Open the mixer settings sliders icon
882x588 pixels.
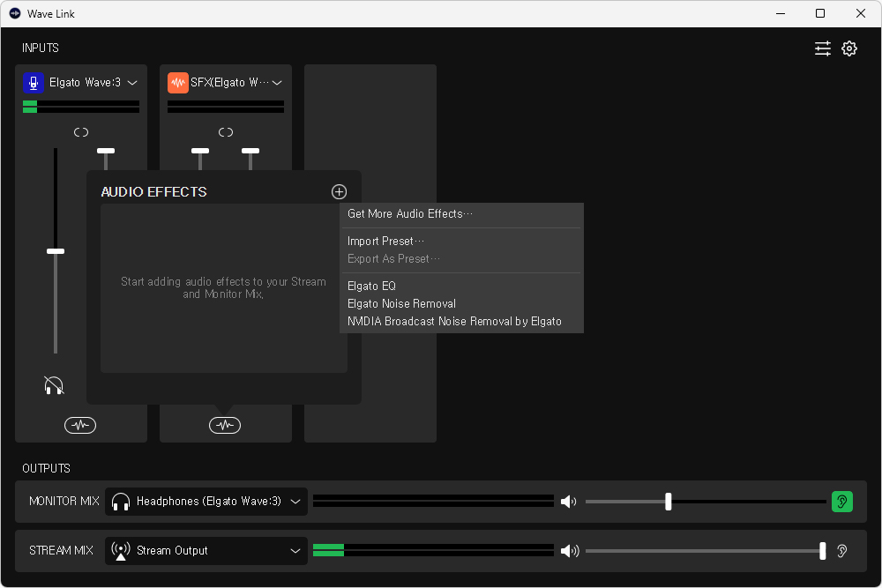pyautogui.click(x=822, y=48)
